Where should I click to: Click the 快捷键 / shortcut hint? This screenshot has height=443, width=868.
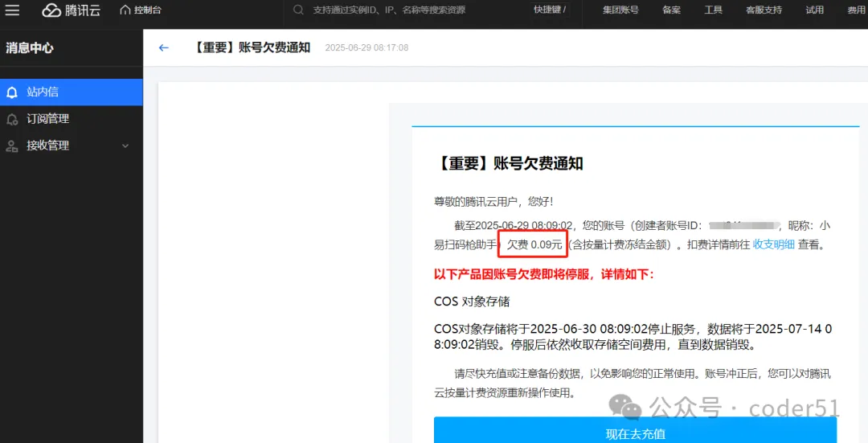coord(550,10)
